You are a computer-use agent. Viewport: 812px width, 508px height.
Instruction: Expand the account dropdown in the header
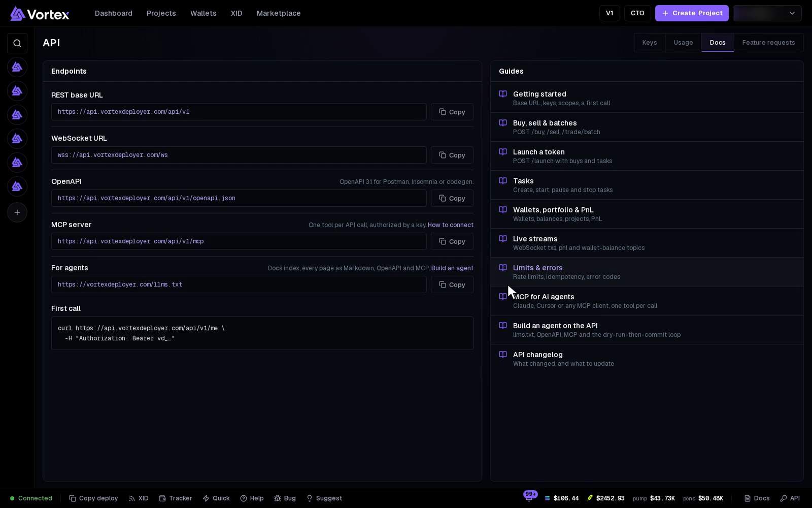[x=767, y=13]
